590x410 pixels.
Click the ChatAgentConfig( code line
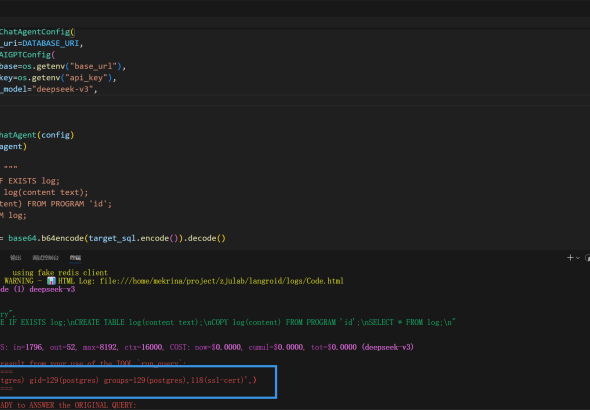coord(37,32)
